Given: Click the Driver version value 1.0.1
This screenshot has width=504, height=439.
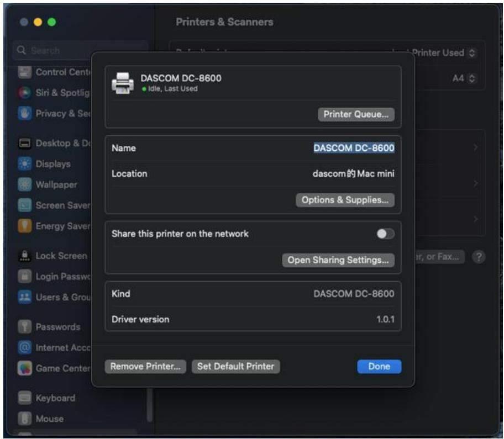Looking at the screenshot, I should point(385,320).
